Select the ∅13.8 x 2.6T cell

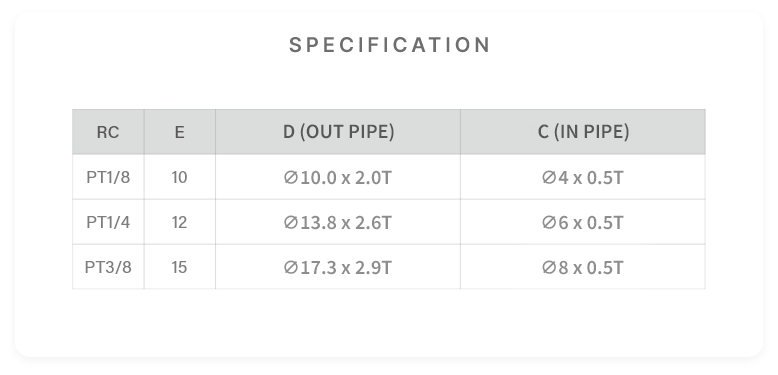pyautogui.click(x=338, y=222)
